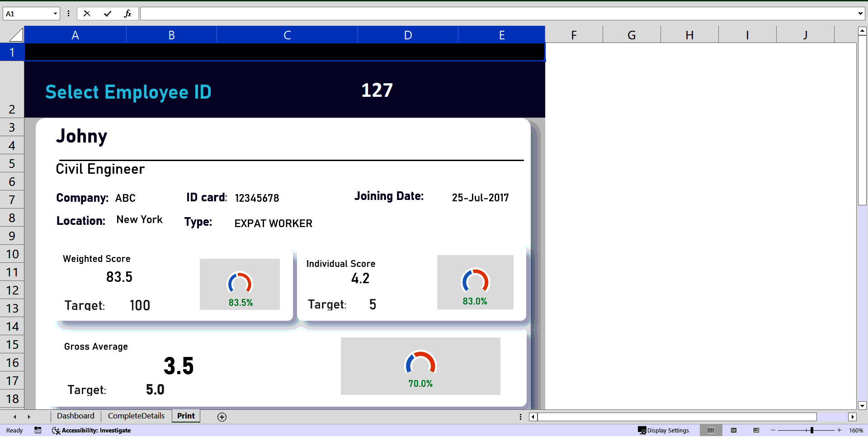The width and height of the screenshot is (868, 437).
Task: Select row 10 header
Action: tap(12, 254)
